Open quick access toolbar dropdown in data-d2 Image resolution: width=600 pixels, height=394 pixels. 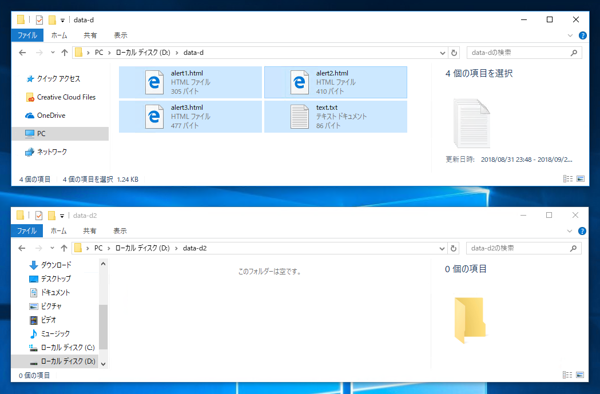point(62,216)
